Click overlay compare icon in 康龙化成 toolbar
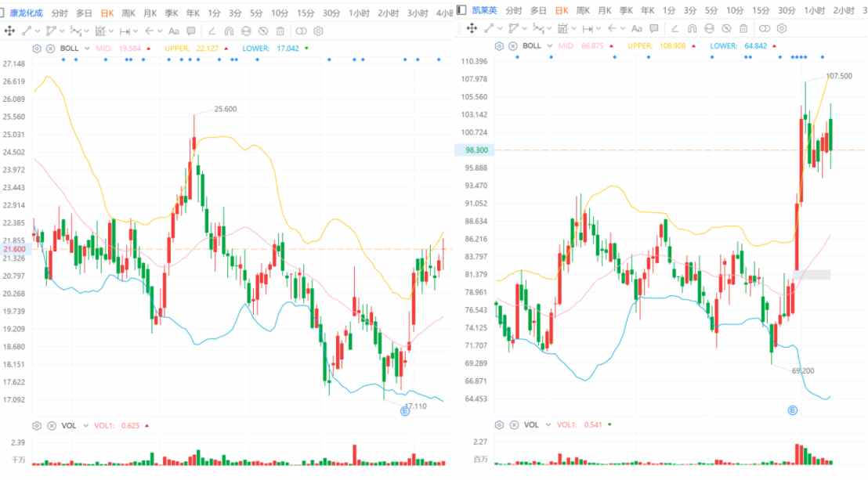Image resolution: width=868 pixels, height=480 pixels. pyautogui.click(x=301, y=31)
